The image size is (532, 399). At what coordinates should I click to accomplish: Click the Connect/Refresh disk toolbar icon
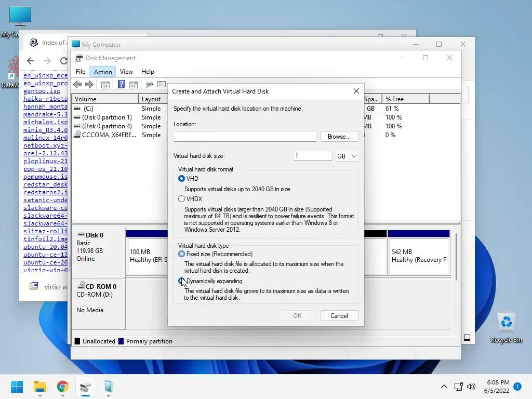point(149,85)
